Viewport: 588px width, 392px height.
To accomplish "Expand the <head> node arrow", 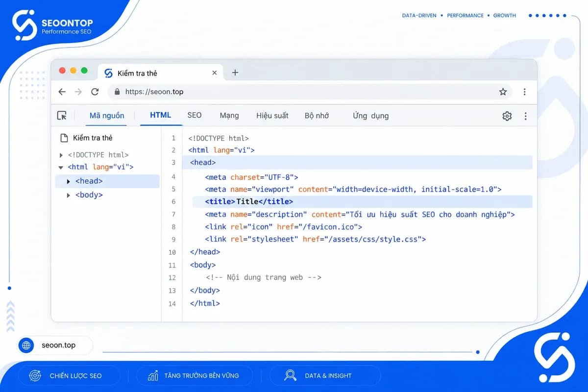I will point(69,181).
